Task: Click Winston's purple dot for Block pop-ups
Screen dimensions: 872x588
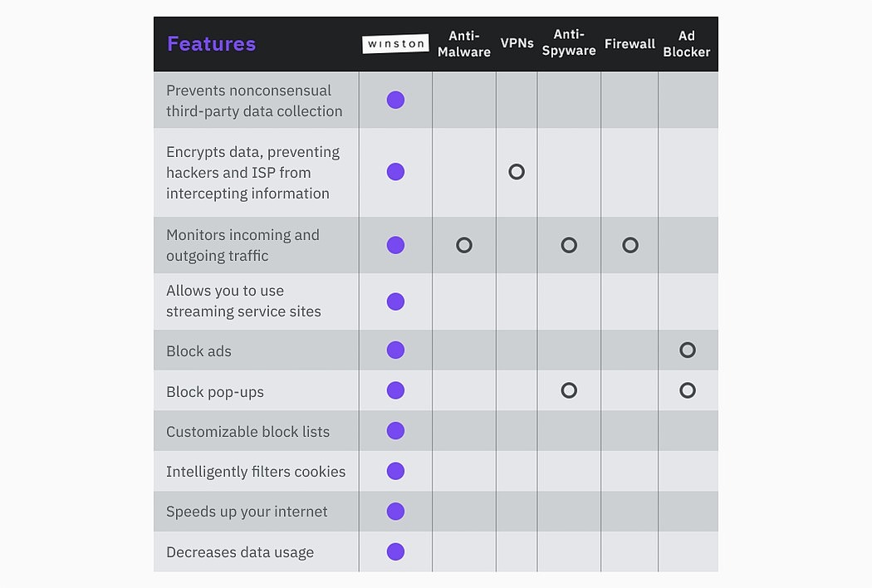Action: (395, 390)
